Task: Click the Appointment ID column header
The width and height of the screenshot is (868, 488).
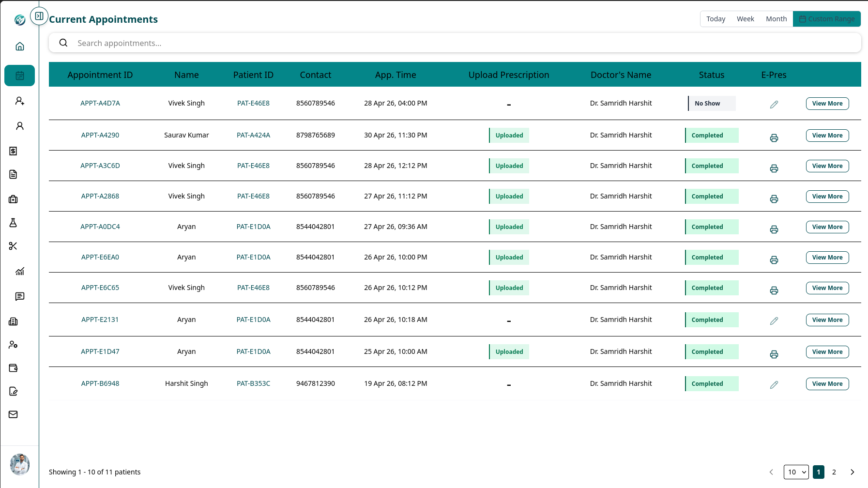Action: coord(100,75)
